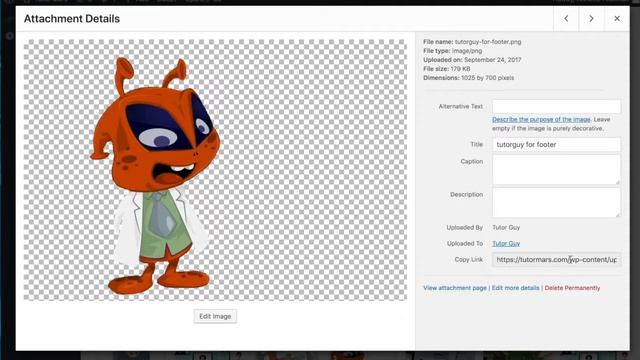Image resolution: width=640 pixels, height=360 pixels.
Task: Click the Delete Permanently link
Action: pos(572,288)
